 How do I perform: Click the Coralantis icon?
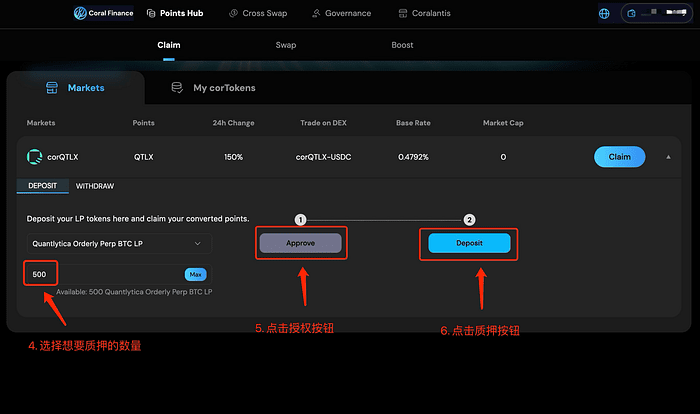(403, 13)
